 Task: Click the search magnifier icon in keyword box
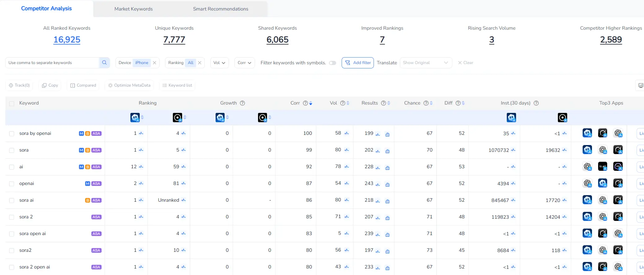[104, 62]
